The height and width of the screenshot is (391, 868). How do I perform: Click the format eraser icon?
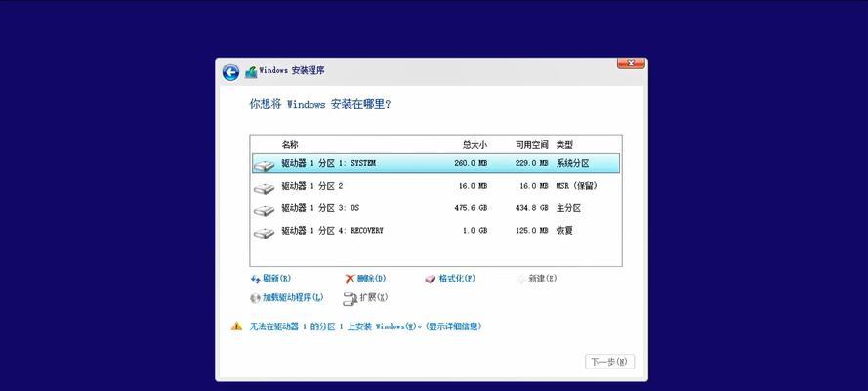(x=431, y=280)
